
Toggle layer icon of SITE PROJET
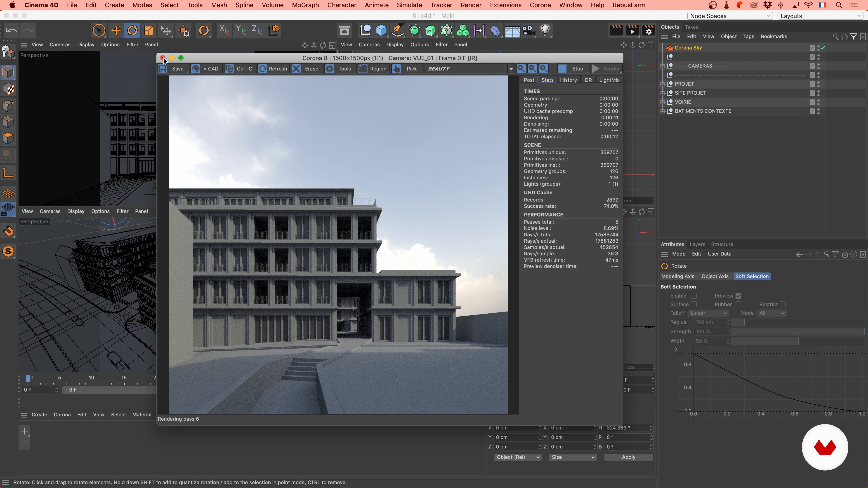coord(812,93)
